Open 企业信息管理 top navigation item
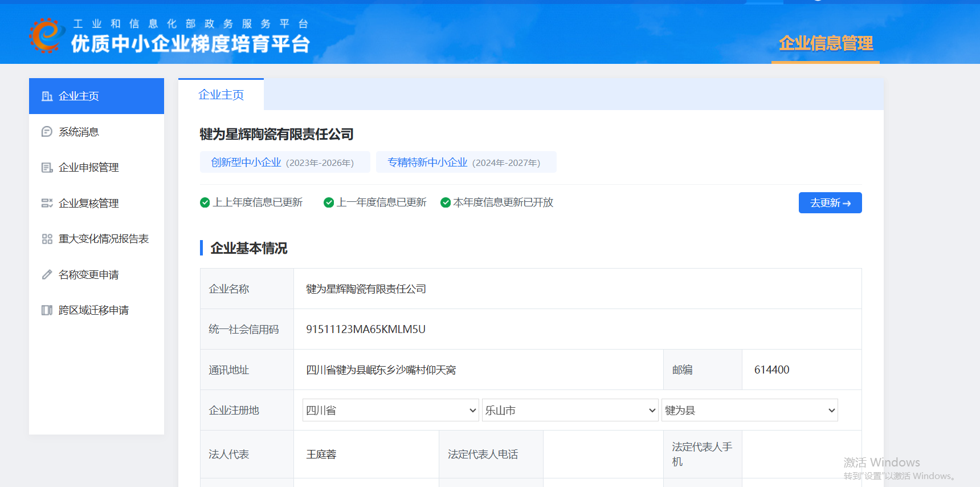 (x=826, y=43)
